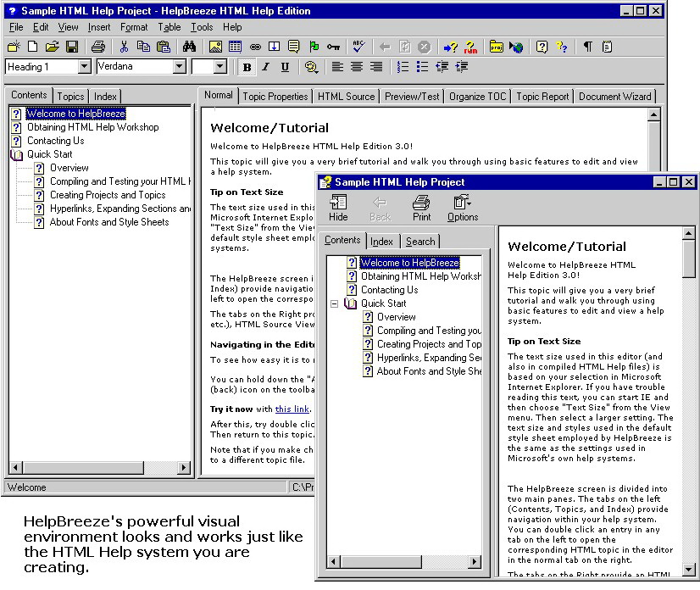Open the Format menu
700x590 pixels.
pos(134,27)
